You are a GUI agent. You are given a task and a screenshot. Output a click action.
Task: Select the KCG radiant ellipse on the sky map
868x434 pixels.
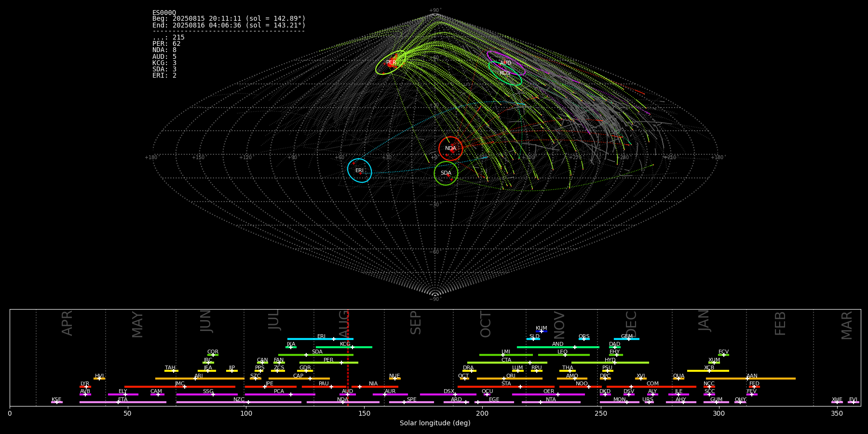point(505,73)
